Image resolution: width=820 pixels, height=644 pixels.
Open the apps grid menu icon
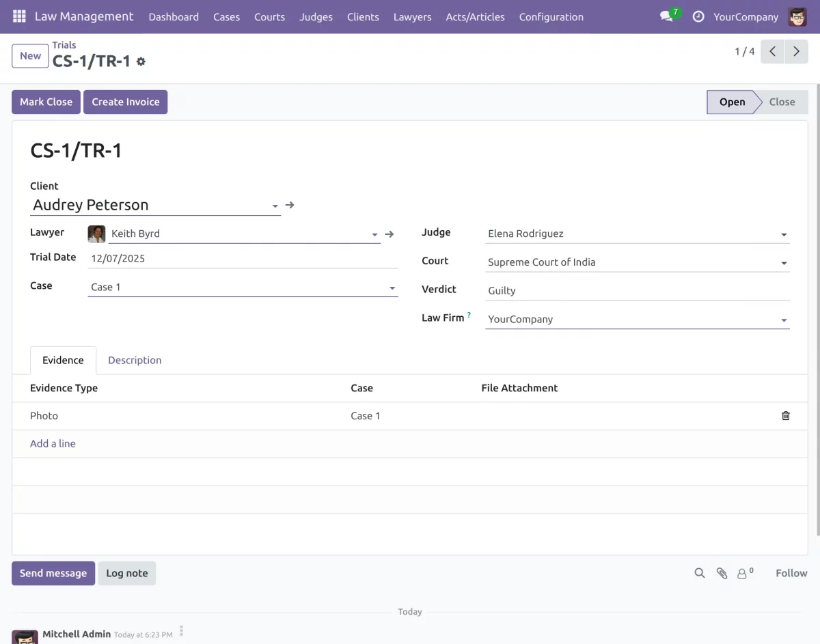tap(19, 16)
